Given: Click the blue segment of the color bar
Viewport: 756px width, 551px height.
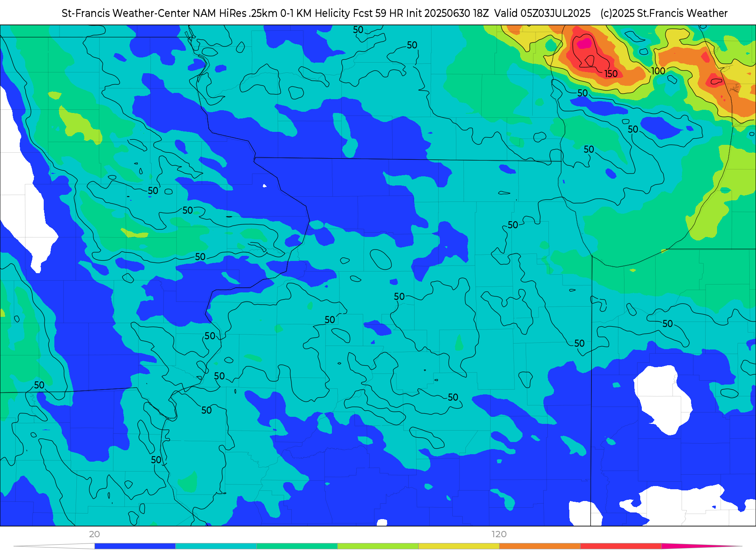Looking at the screenshot, I should (135, 546).
